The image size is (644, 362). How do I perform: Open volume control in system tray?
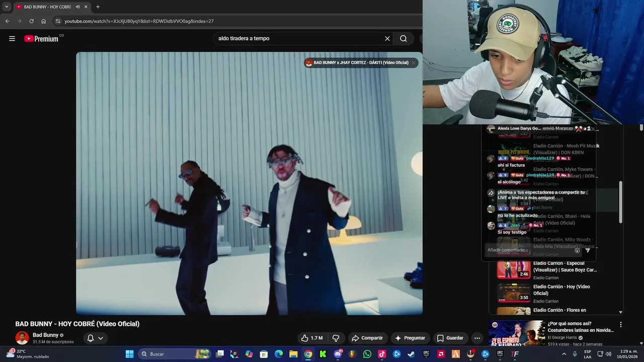coord(608,354)
